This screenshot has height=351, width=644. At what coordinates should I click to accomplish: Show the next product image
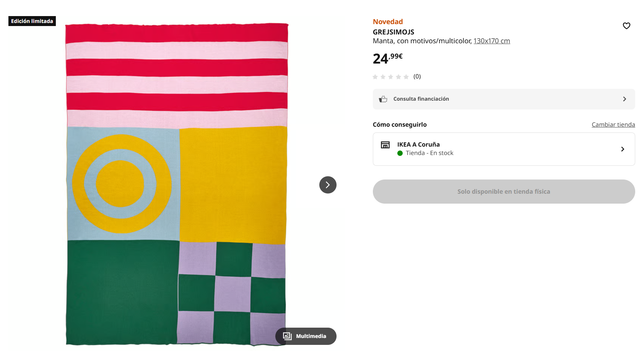point(328,185)
